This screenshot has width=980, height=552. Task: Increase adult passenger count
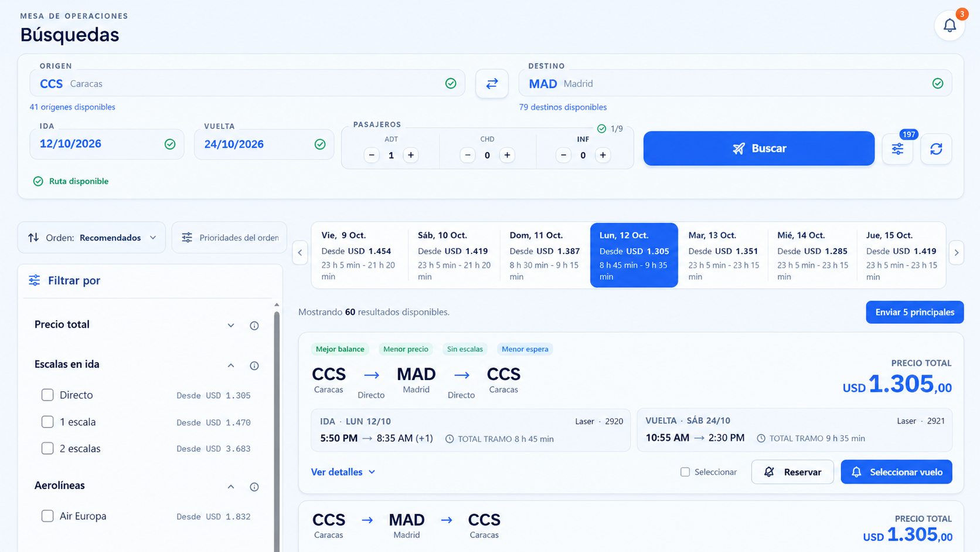(411, 155)
